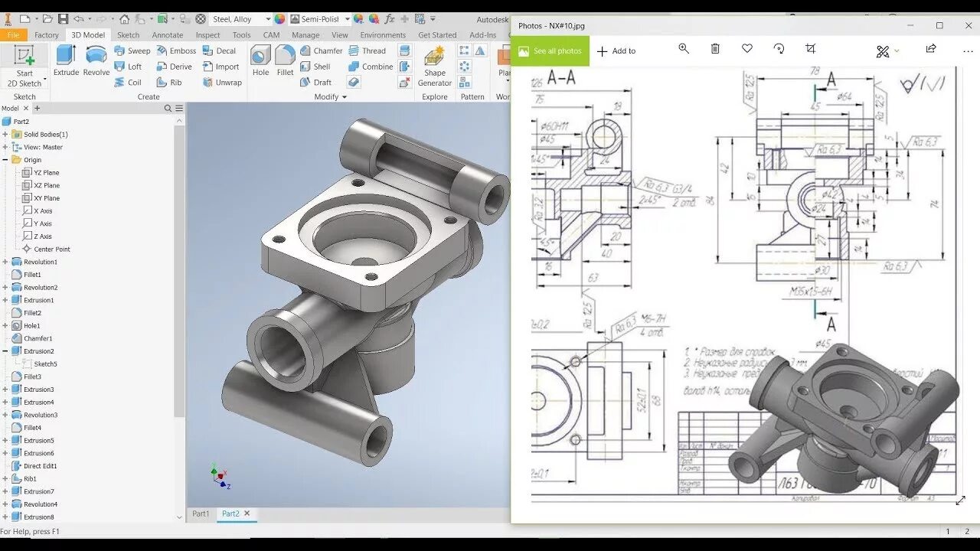Click the Mirror pattern icon
The height and width of the screenshot is (551, 980).
point(479,51)
